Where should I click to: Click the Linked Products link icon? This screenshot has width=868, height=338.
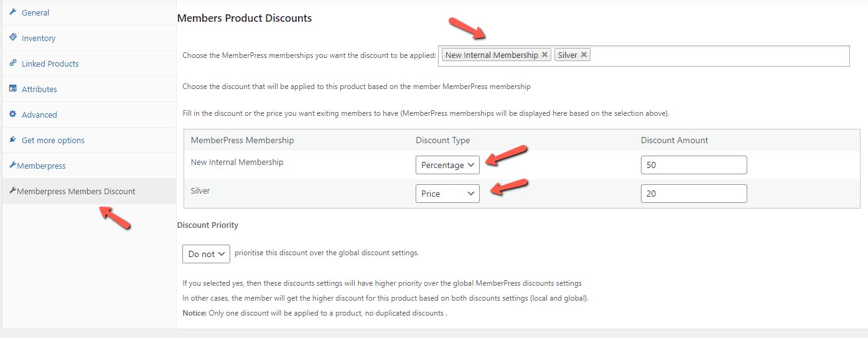(x=12, y=63)
